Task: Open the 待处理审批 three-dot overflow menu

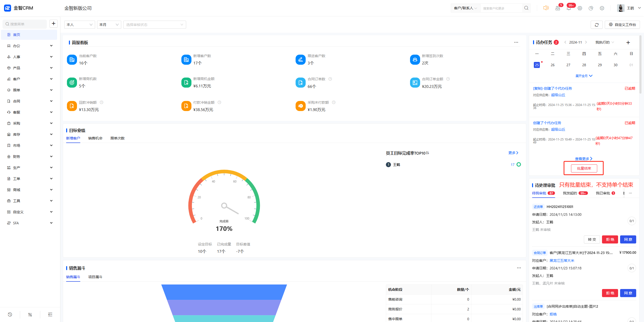Action: coord(630,193)
